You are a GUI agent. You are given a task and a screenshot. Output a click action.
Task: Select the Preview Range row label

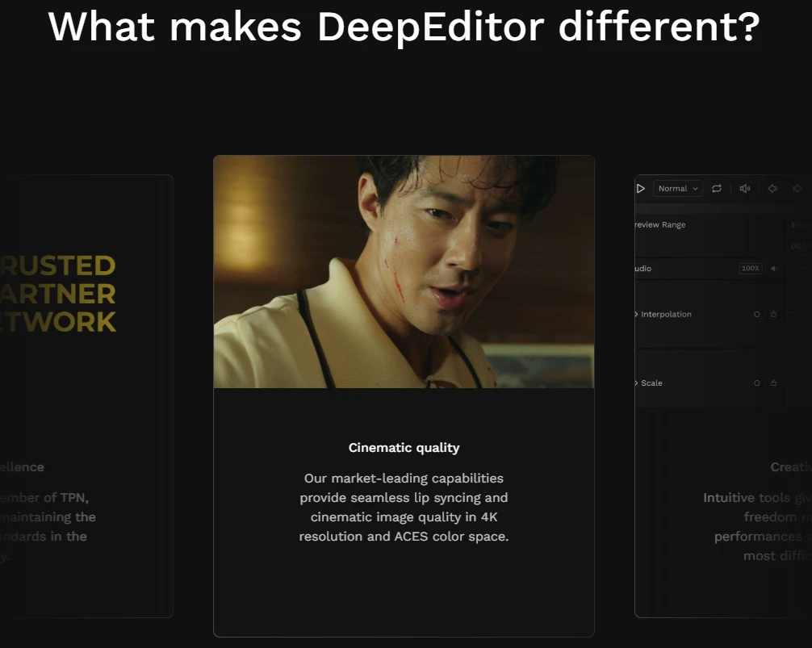(x=660, y=225)
